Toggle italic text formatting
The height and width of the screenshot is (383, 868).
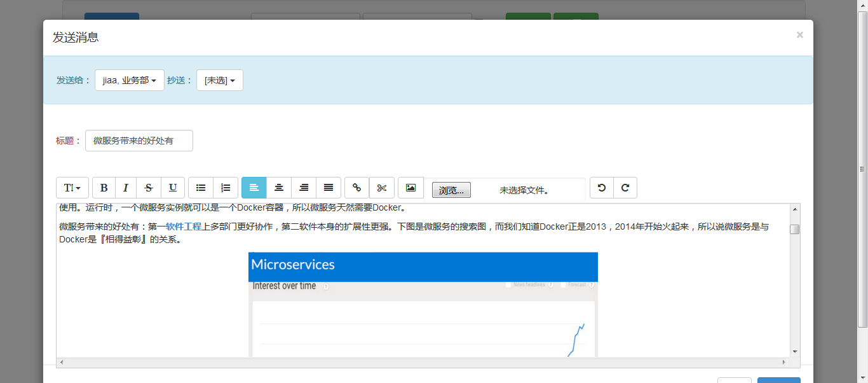tap(126, 188)
